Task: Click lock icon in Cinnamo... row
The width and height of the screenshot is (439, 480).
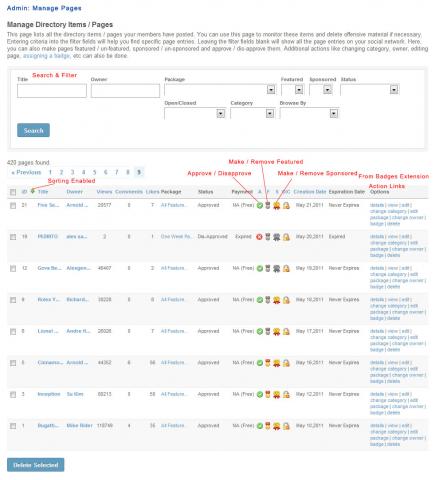Action: point(286,363)
